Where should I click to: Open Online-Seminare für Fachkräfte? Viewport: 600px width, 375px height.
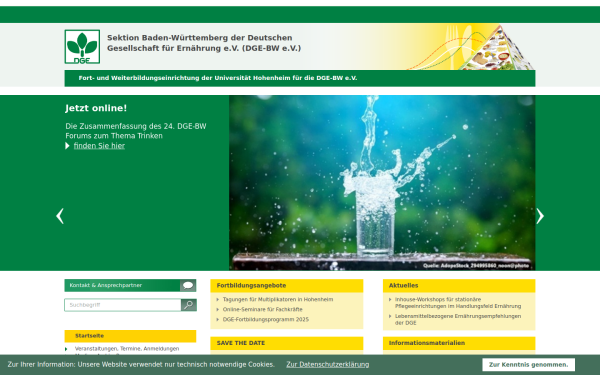click(262, 310)
